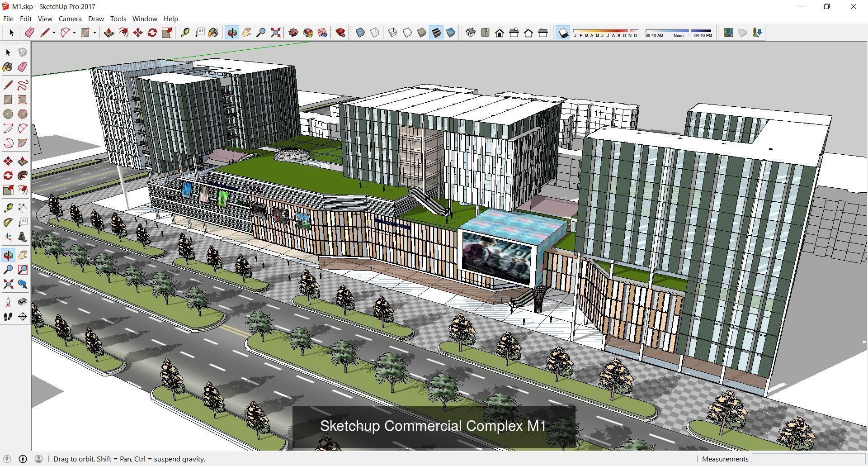Enable Monochrome face style
The image size is (868, 466).
click(451, 33)
